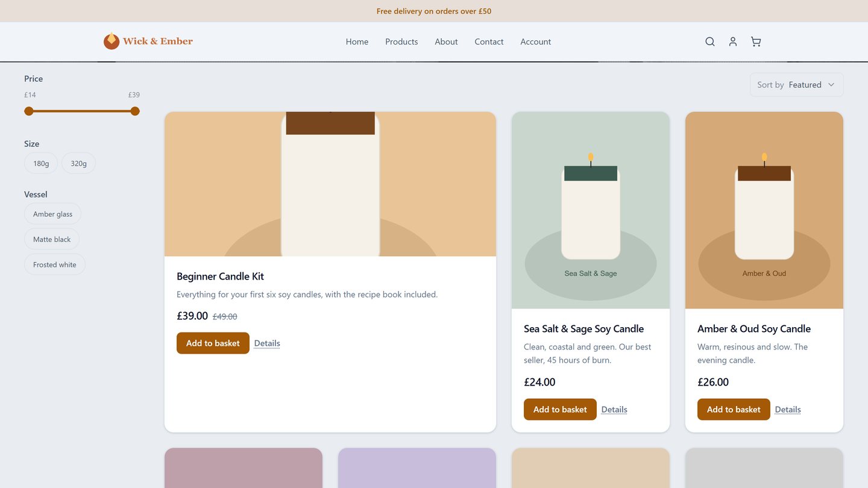This screenshot has width=868, height=488.
Task: Add Sea Salt & Sage candle to basket
Action: pyautogui.click(x=560, y=410)
